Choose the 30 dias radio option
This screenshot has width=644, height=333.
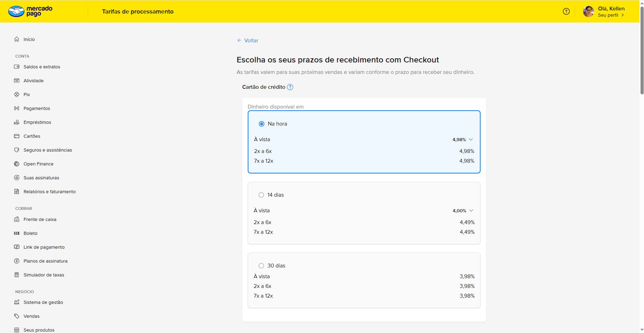click(x=261, y=266)
